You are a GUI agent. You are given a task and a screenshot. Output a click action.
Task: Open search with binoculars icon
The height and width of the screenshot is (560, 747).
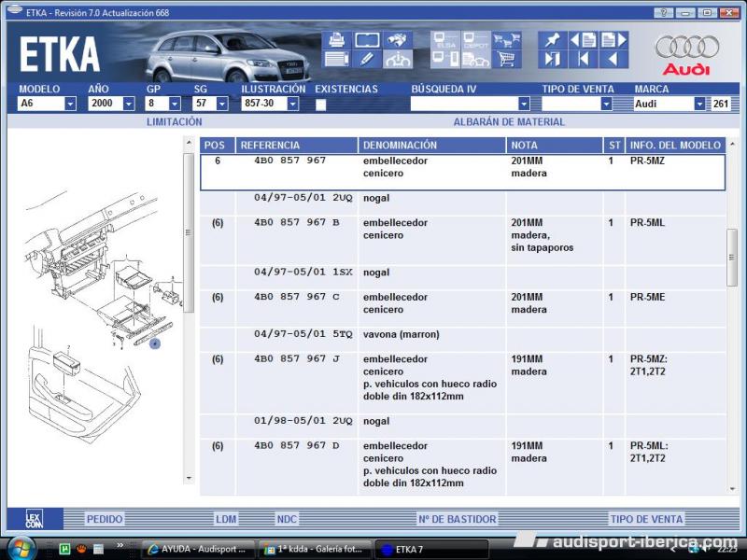398,40
